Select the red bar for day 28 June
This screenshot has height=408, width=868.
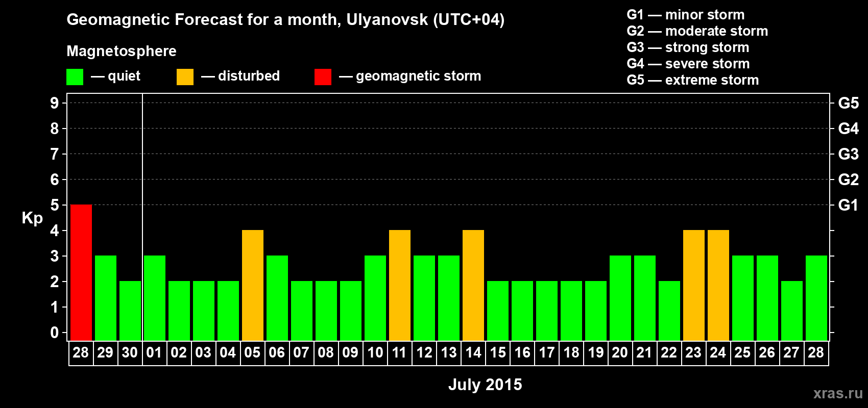point(81,272)
